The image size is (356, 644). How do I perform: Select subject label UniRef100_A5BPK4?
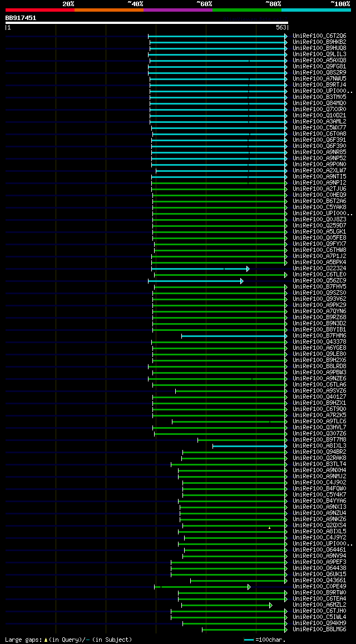319,262
